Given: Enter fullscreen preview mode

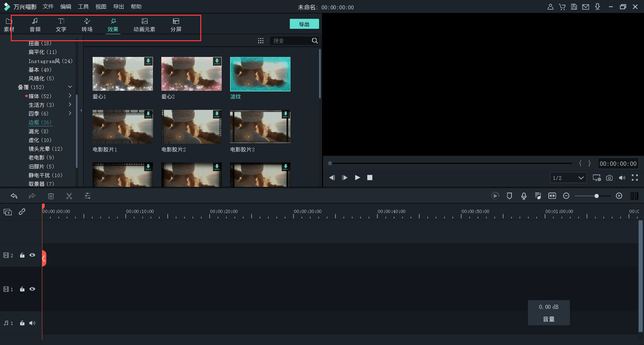Looking at the screenshot, I should click(635, 178).
